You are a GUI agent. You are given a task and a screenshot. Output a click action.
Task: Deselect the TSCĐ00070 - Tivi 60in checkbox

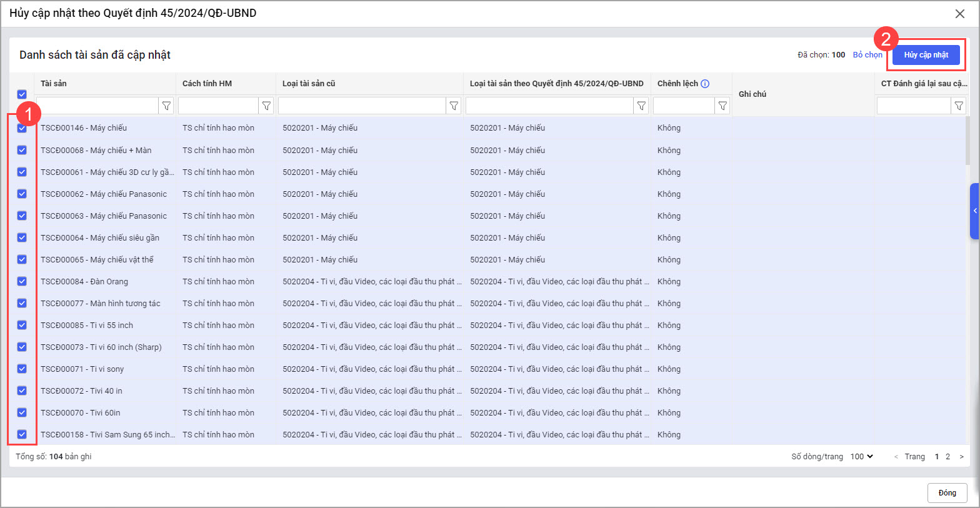pyautogui.click(x=22, y=412)
